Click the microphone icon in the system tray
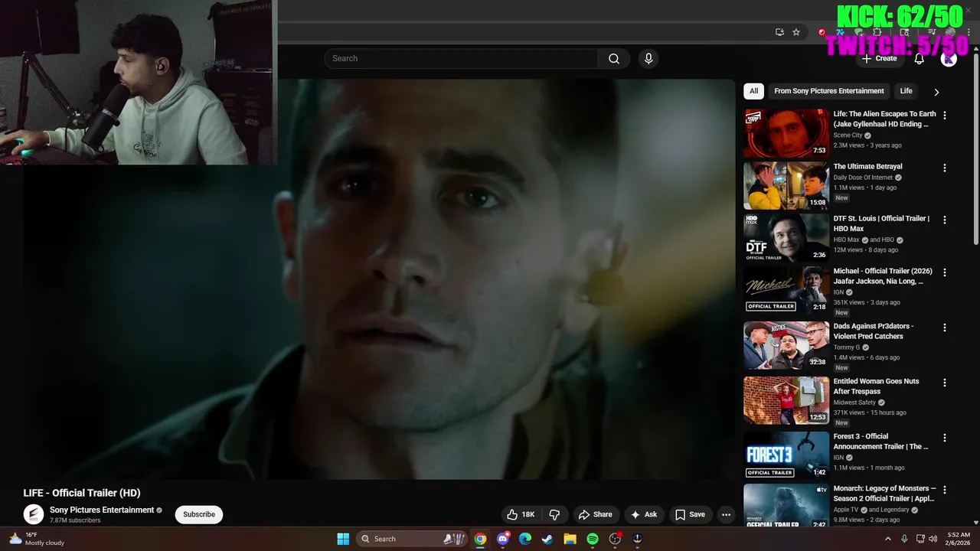Viewport: 980px width, 551px height. 904,539
